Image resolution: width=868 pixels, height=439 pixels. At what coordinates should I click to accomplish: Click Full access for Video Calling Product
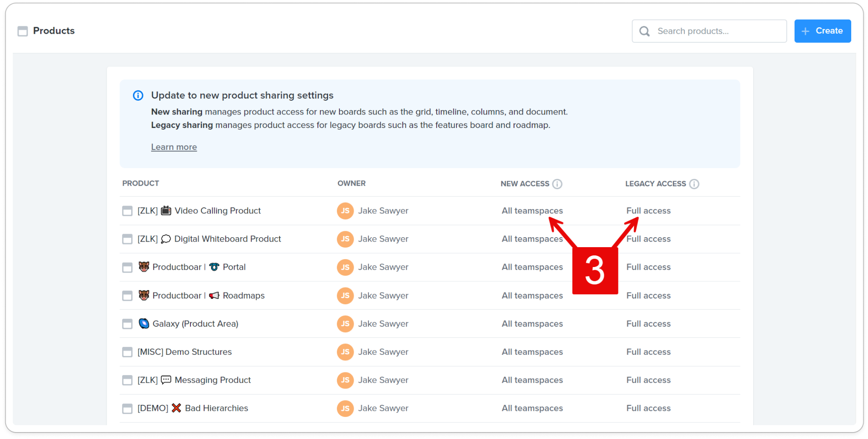click(x=648, y=211)
